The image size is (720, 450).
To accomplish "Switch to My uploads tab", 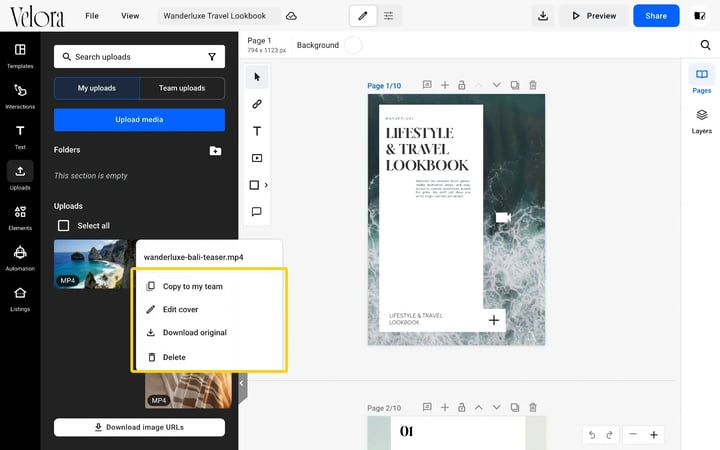I will 96,88.
